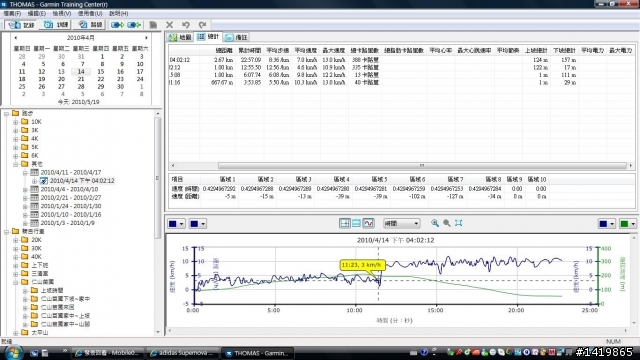Click the THOMAS - Garmin taskbar button
Screen dimensions: 640x360
pyautogui.click(x=259, y=353)
